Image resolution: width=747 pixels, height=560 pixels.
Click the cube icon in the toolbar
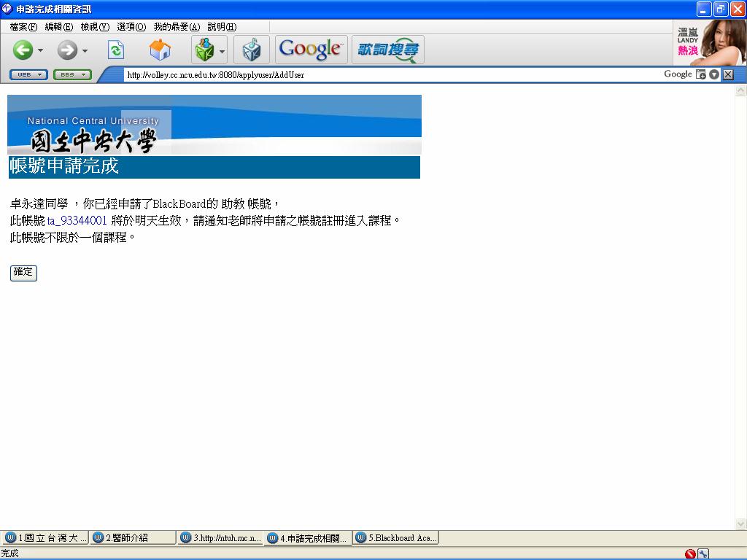point(252,50)
